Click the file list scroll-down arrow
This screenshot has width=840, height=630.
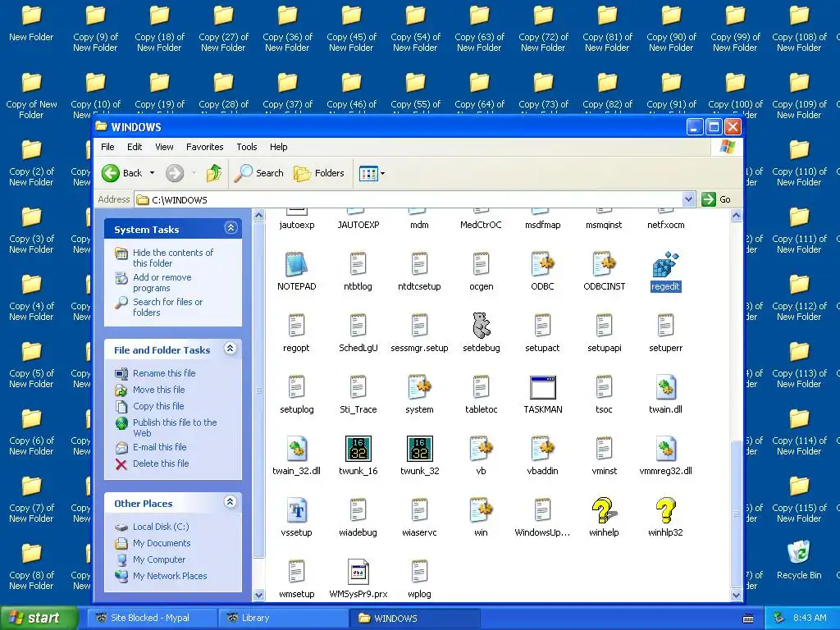[x=736, y=595]
